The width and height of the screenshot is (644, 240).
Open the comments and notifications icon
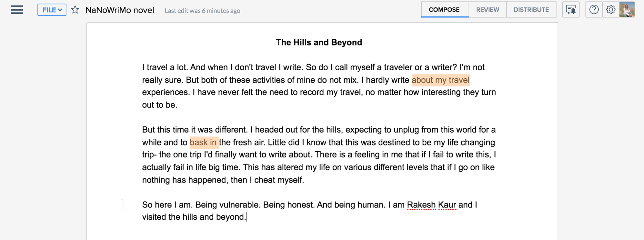(571, 10)
